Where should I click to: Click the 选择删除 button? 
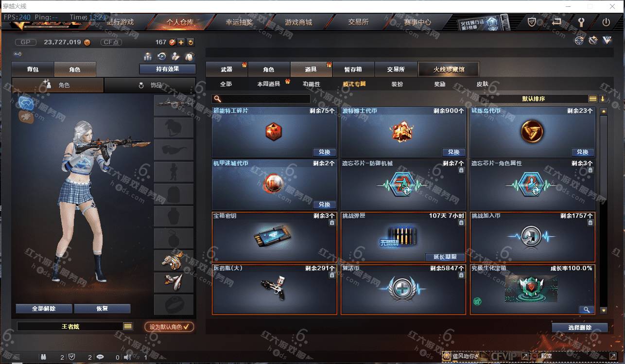coord(580,328)
